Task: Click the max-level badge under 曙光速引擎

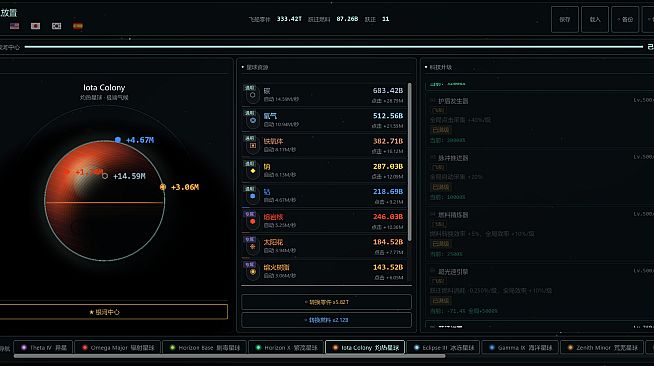Action: click(x=441, y=301)
